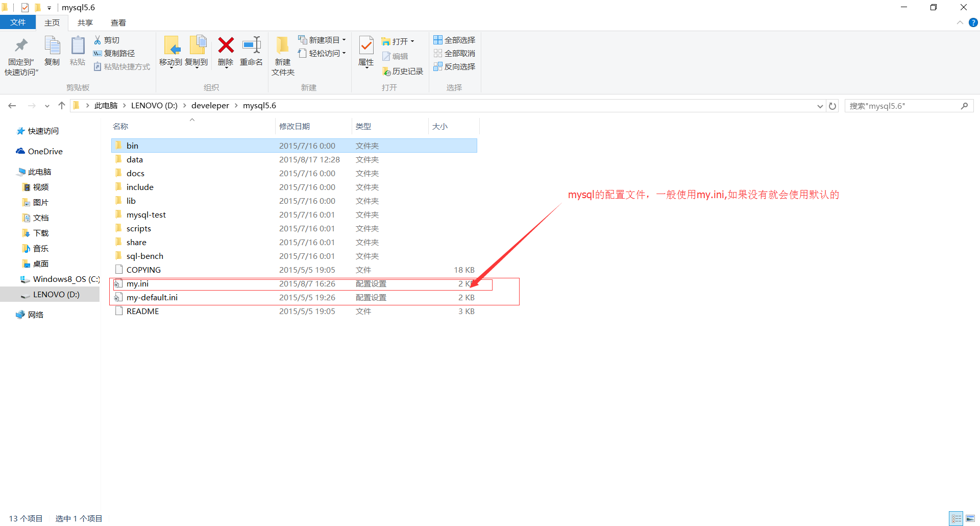
Task: Open the Open (打开) dropdown
Action: pos(398,41)
